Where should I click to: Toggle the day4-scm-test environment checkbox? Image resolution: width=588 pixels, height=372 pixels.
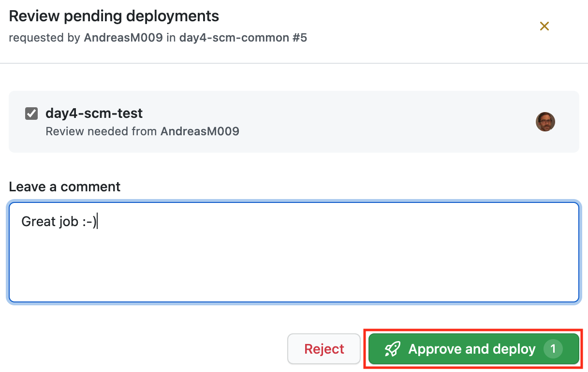tap(31, 113)
